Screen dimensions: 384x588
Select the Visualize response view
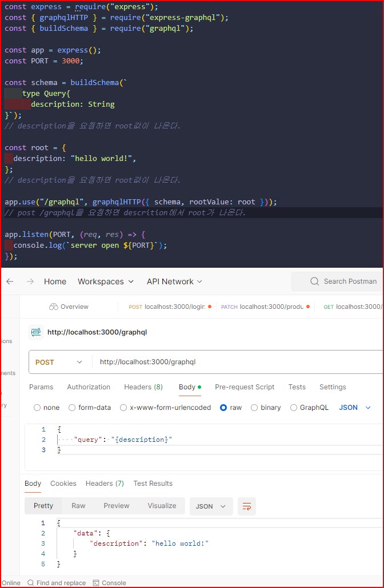tap(162, 506)
